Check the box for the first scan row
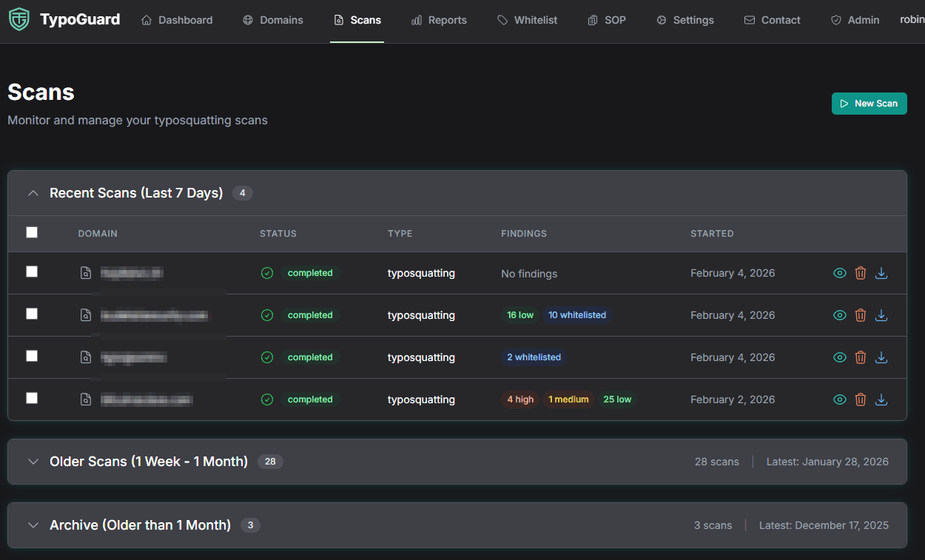925x560 pixels. coord(32,271)
